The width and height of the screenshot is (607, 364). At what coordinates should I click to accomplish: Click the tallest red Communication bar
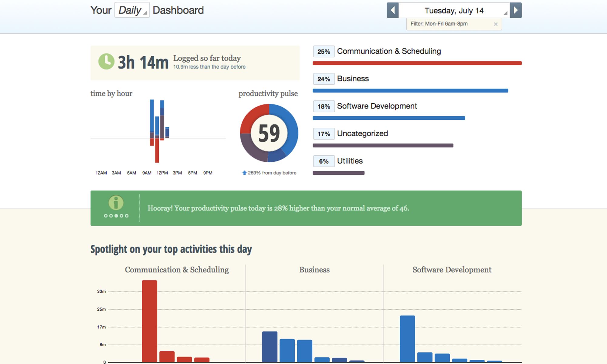point(150,321)
